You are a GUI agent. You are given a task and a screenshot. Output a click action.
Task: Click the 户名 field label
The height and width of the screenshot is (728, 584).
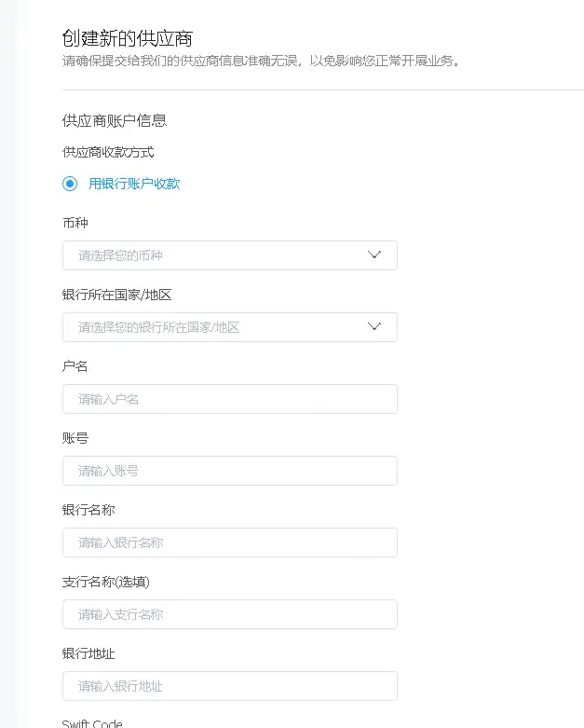click(x=75, y=366)
